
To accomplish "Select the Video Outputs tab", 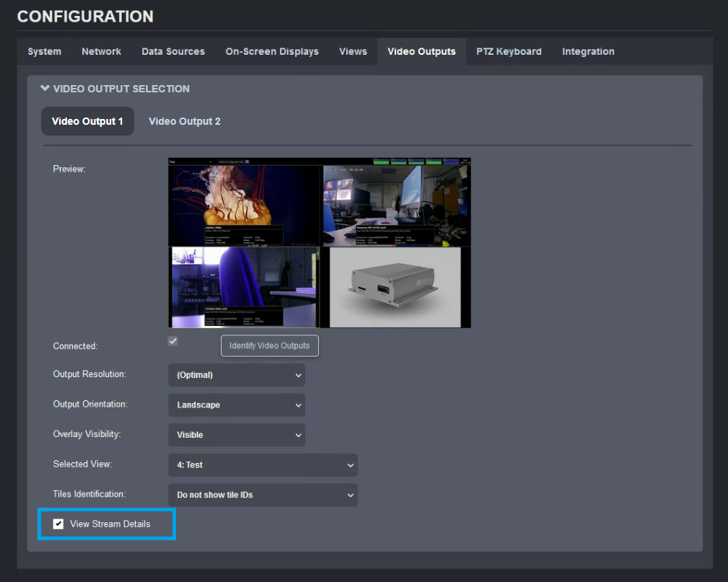I will pyautogui.click(x=421, y=51).
